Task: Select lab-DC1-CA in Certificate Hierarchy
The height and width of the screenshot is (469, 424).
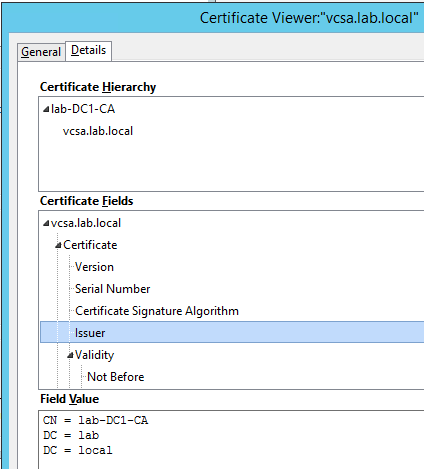Action: click(x=83, y=109)
